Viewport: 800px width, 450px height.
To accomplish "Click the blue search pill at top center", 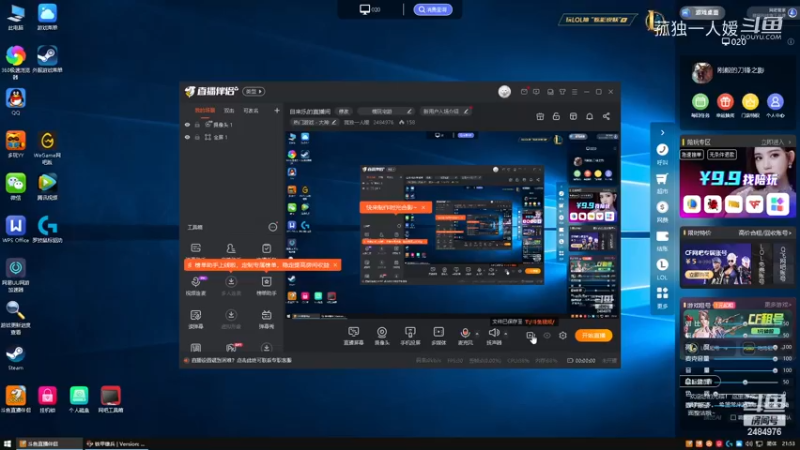I will pos(433,9).
